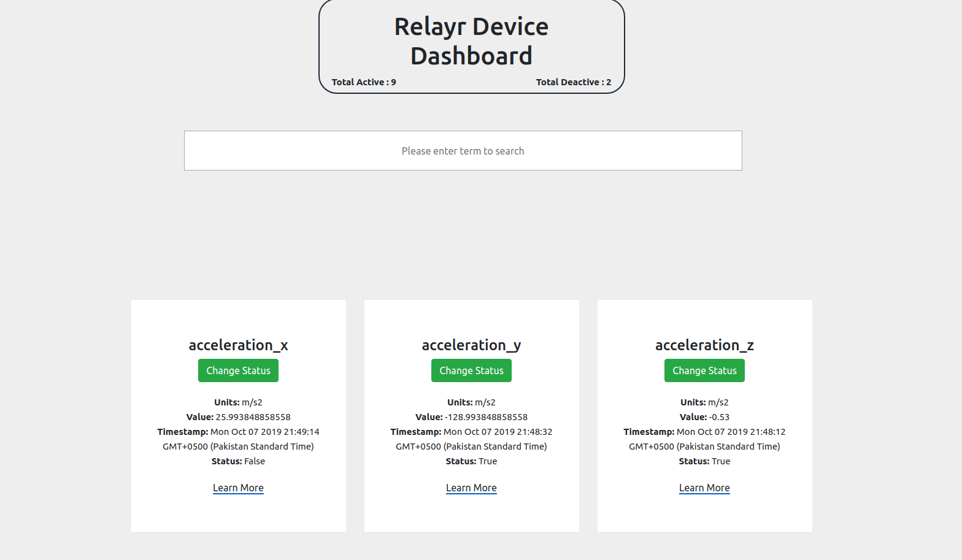Screen dimensions: 962x560
Task: Click acceleration_y Status: True line
Action: [x=471, y=461]
